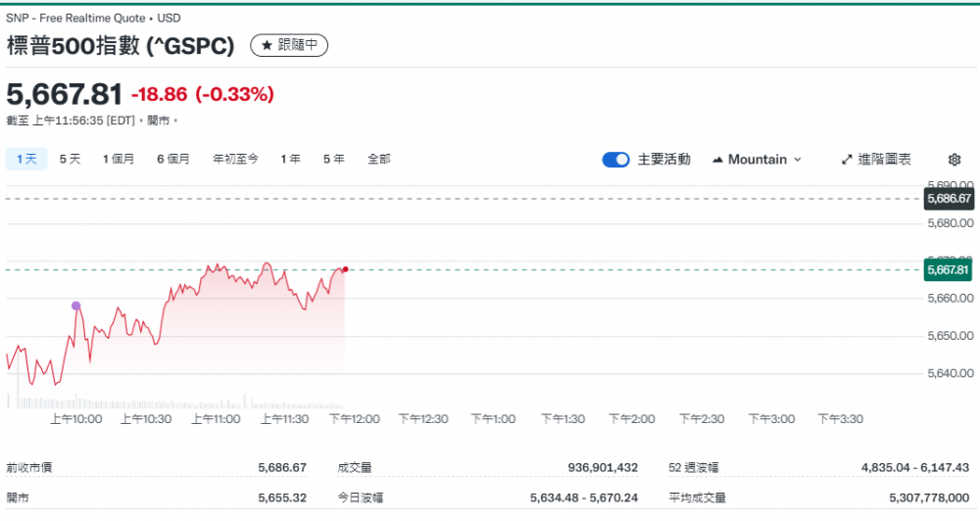Click the 標普500指數 (^GSPC) title
This screenshot has width=980, height=521.
121,45
